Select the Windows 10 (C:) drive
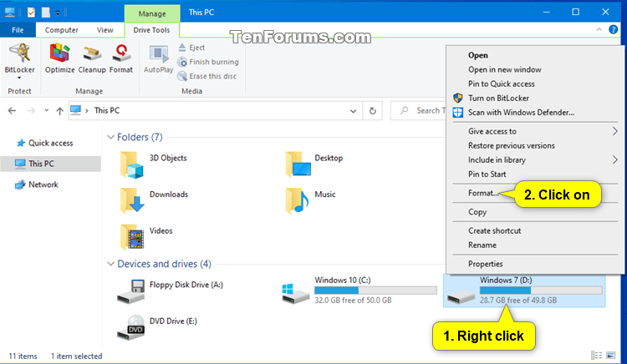The image size is (627, 364). point(359,291)
